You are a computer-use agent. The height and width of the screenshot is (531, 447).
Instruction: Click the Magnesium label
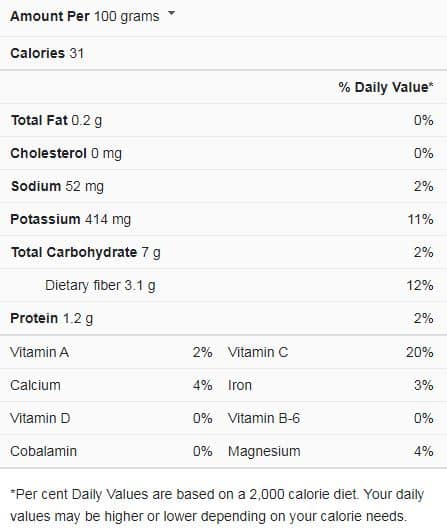pyautogui.click(x=264, y=451)
